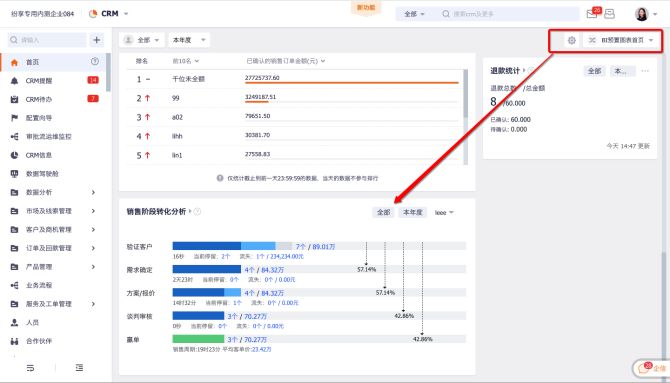Click 全部 button in 销售阶段转化分析 card
The width and height of the screenshot is (670, 383).
383,212
